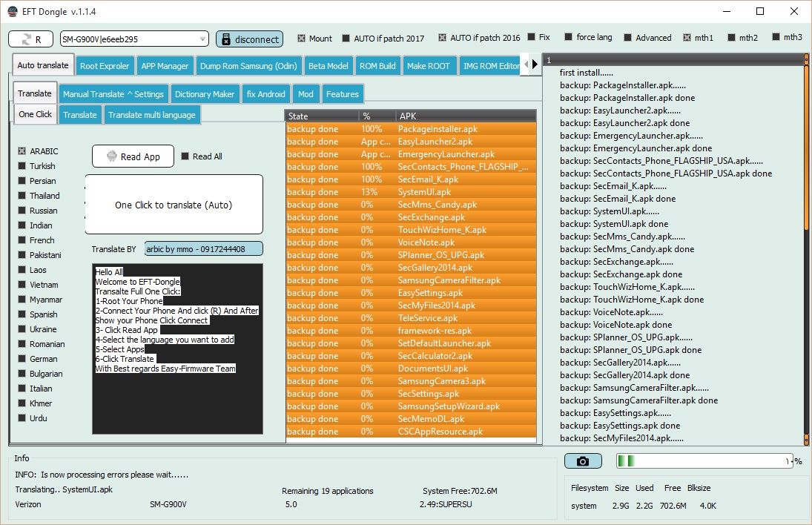This screenshot has height=525, width=812.
Task: Select the Spanish language checkbox
Action: click(x=22, y=314)
